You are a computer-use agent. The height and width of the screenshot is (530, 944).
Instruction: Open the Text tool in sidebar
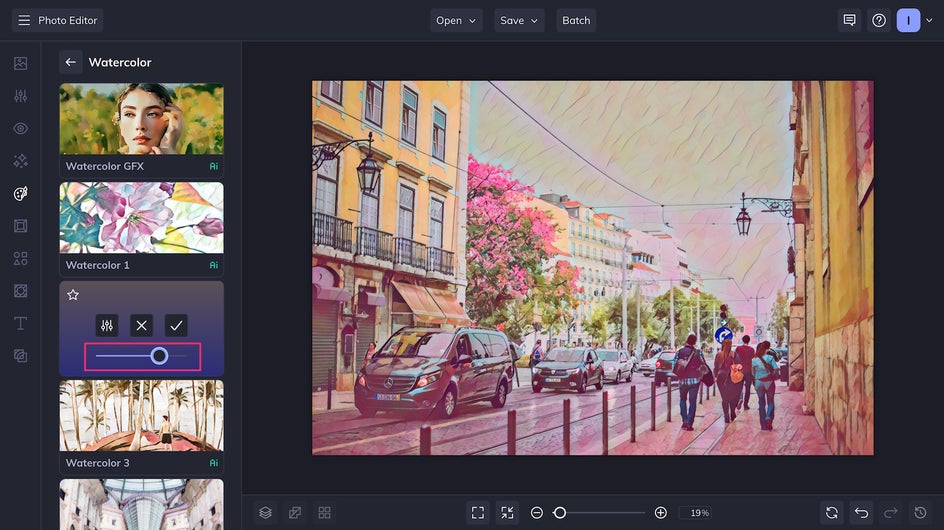click(x=20, y=323)
